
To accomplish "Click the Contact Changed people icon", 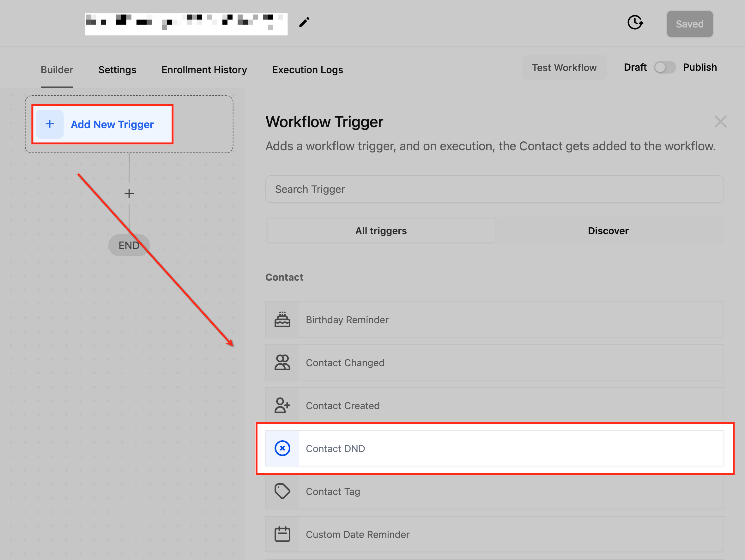I will [x=282, y=362].
